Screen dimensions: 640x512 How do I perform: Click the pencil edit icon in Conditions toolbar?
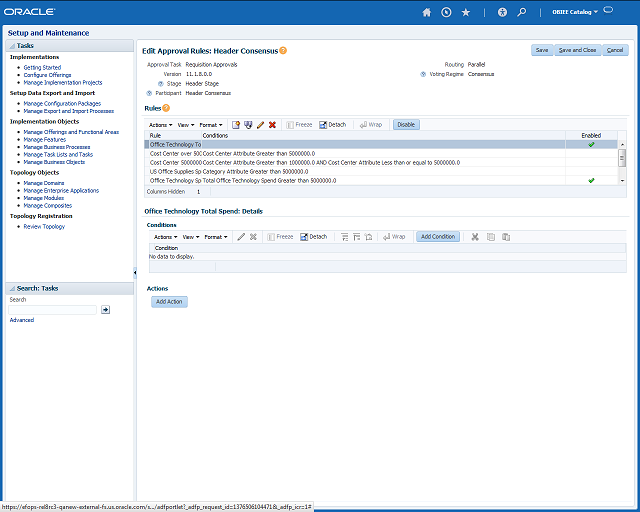[x=241, y=237]
